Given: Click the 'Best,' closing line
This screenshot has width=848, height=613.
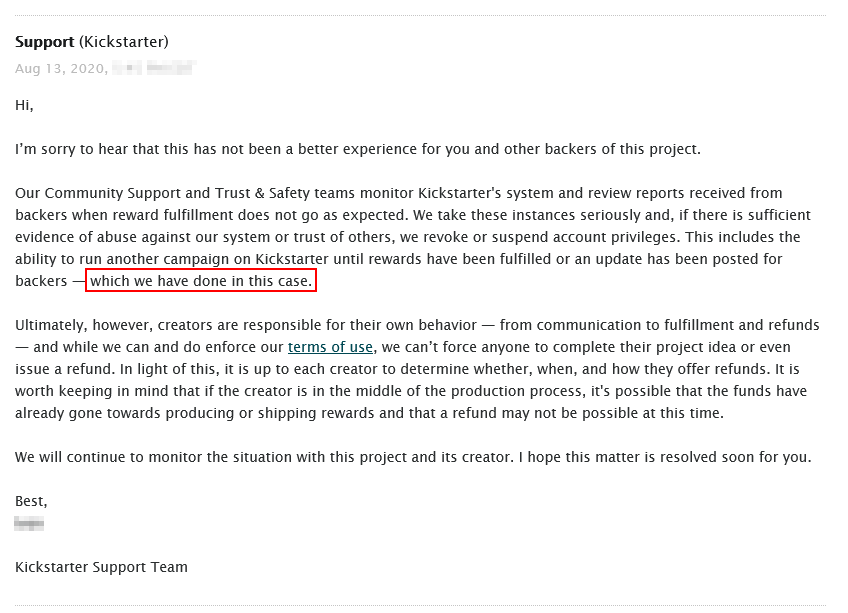Looking at the screenshot, I should pyautogui.click(x=31, y=501).
